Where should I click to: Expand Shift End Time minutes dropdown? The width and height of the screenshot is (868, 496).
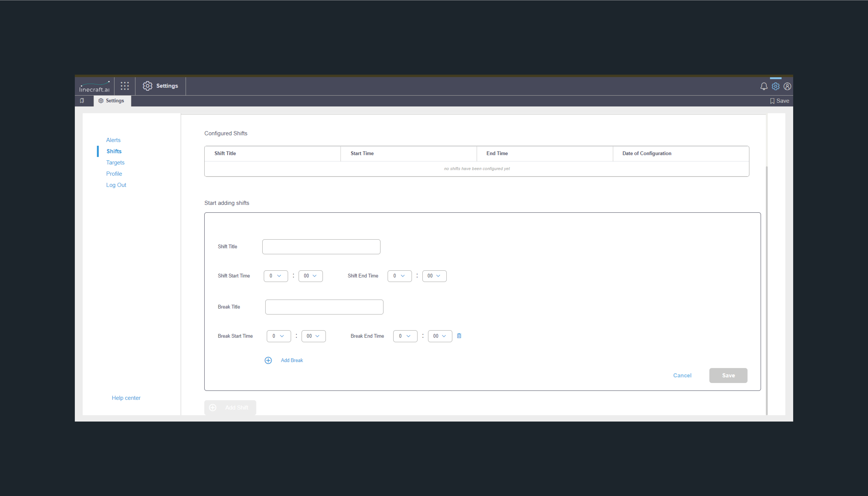coord(434,276)
